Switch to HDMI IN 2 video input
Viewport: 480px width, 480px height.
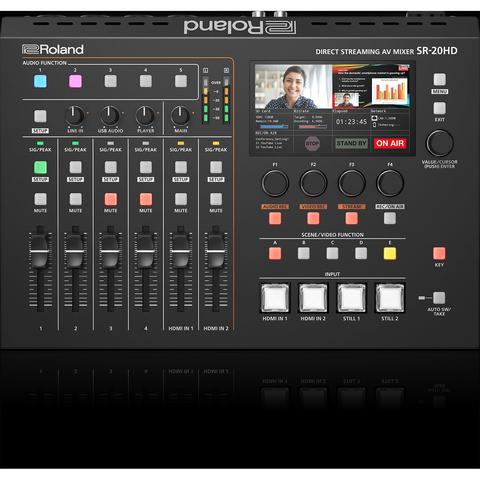click(x=313, y=298)
